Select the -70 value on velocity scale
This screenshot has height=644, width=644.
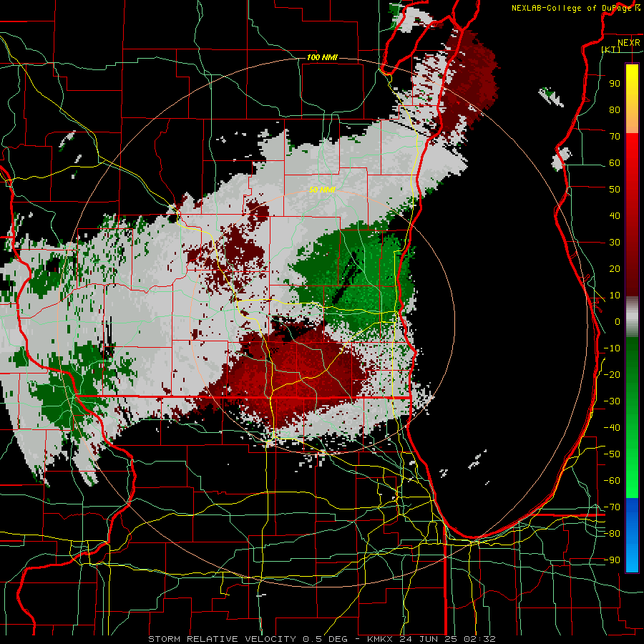(612, 507)
